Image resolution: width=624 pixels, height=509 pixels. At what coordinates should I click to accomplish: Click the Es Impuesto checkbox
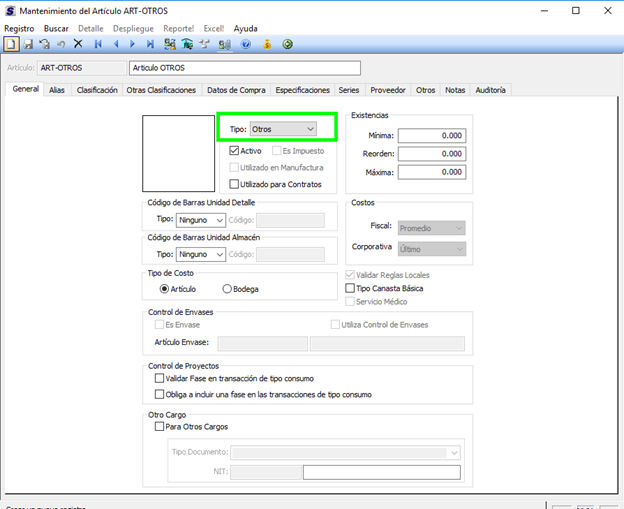[x=277, y=151]
